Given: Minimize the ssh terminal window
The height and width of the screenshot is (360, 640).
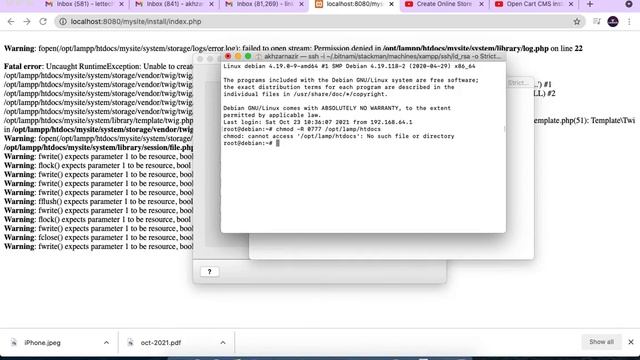Looking at the screenshot, I should pos(238,56).
